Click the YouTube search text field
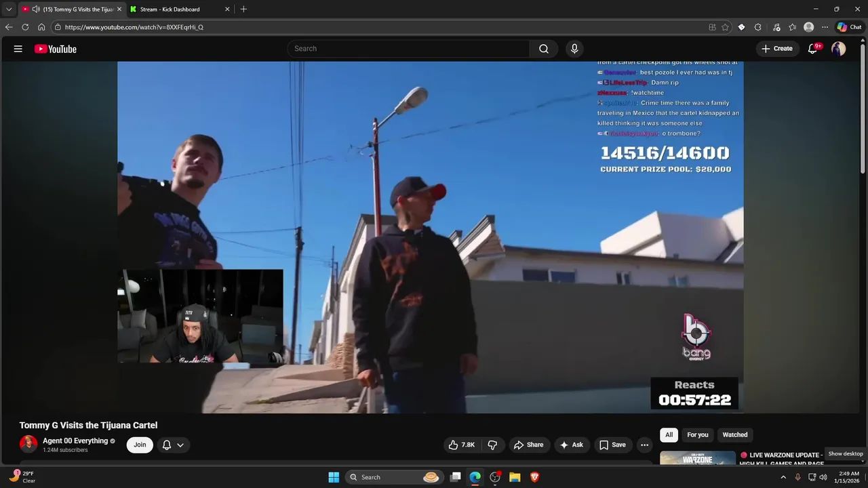 (408, 49)
